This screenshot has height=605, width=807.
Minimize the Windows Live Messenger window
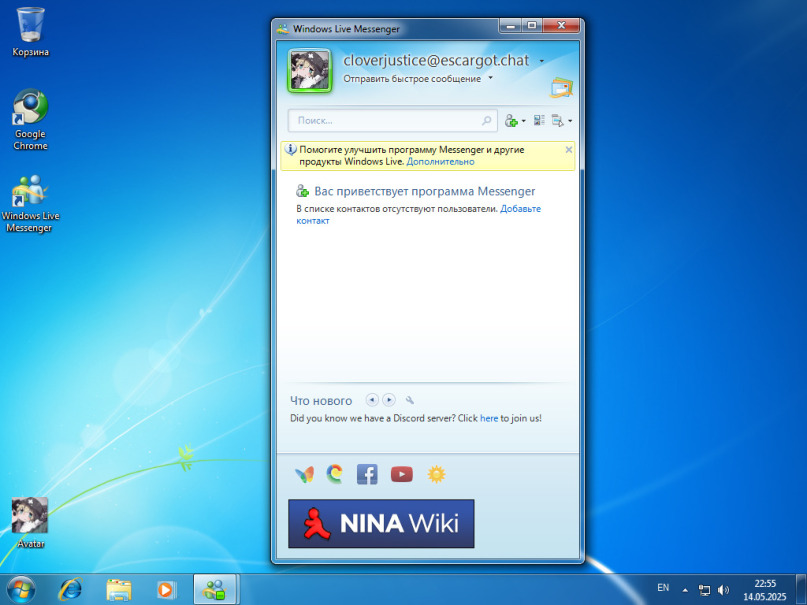[x=511, y=25]
